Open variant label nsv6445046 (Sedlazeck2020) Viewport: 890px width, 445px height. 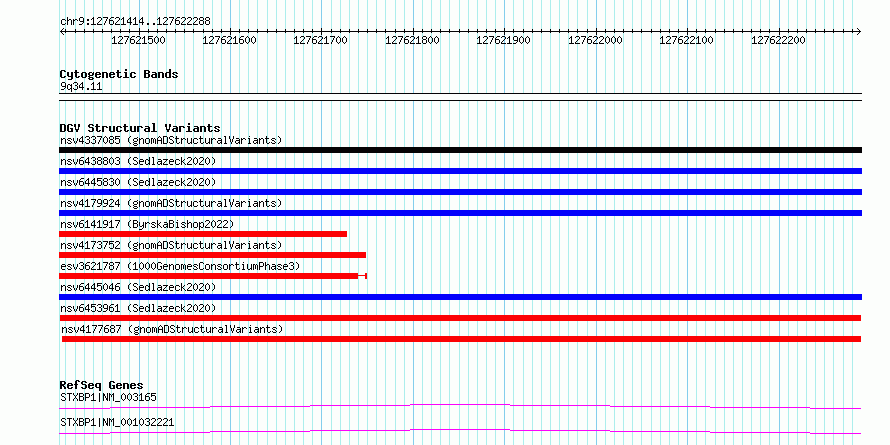tap(138, 287)
